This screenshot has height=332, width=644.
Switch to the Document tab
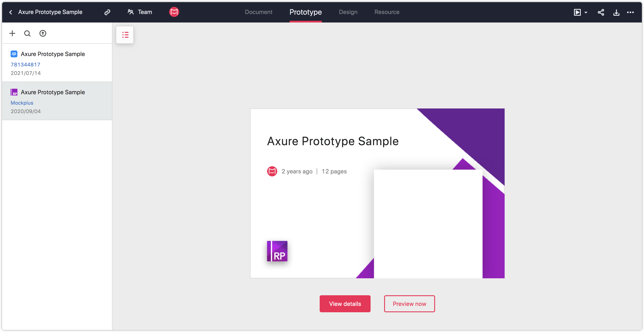click(259, 12)
